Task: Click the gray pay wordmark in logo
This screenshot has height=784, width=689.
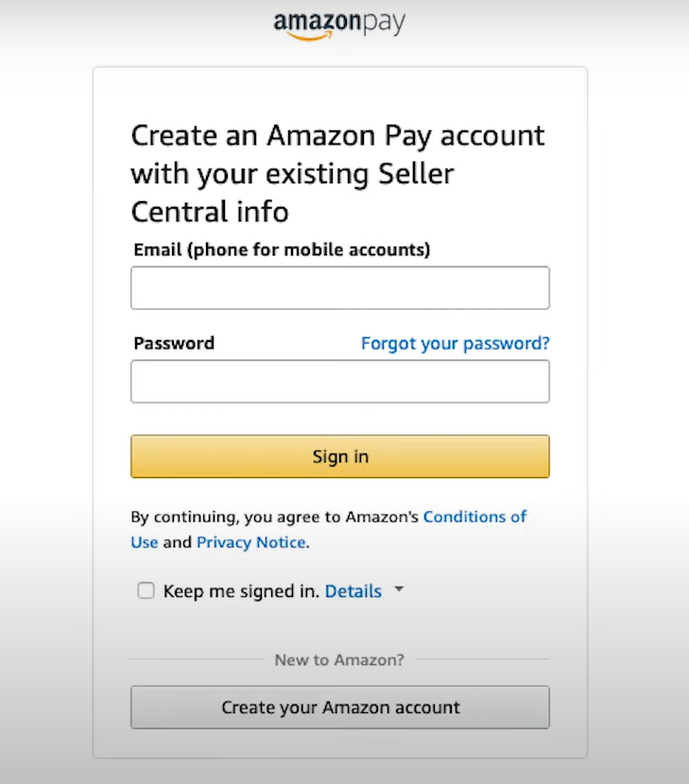Action: [x=385, y=24]
